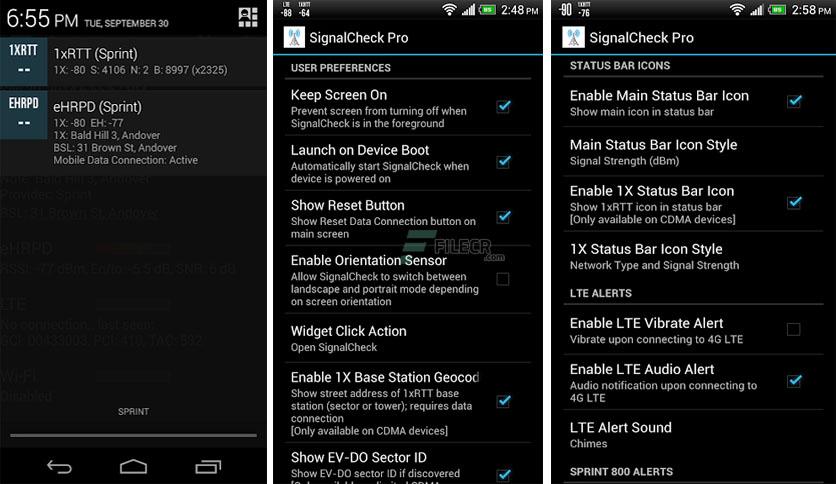
Task: Tap cell signal bars icon at 2:48 PM screen
Action: (x=468, y=10)
